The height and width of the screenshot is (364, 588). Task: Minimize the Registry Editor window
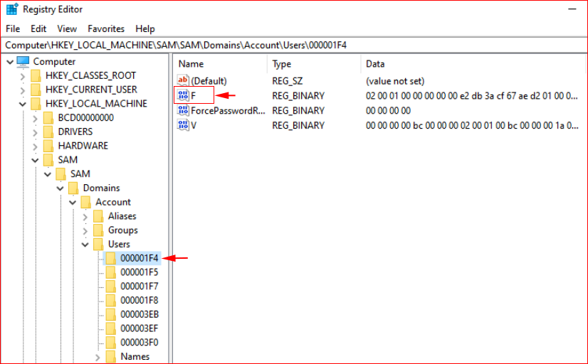point(572,9)
